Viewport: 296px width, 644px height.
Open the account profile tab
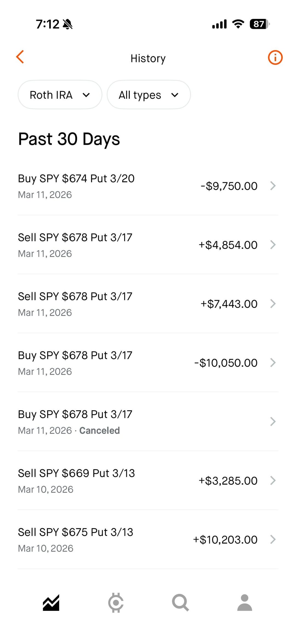(x=244, y=603)
